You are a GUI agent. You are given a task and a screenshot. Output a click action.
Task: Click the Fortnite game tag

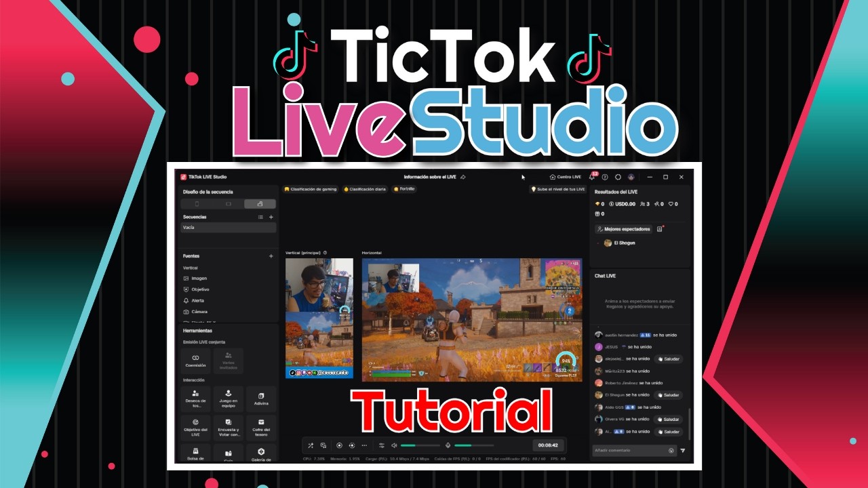point(404,189)
